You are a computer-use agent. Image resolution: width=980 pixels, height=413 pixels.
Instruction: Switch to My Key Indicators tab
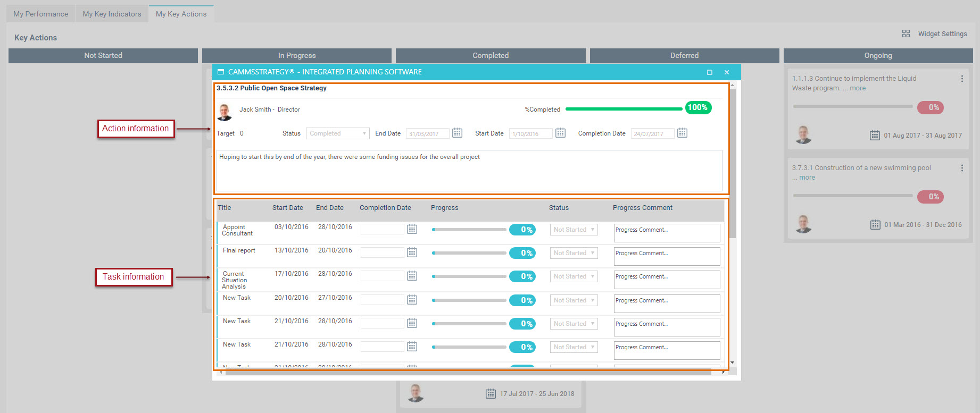coord(112,14)
